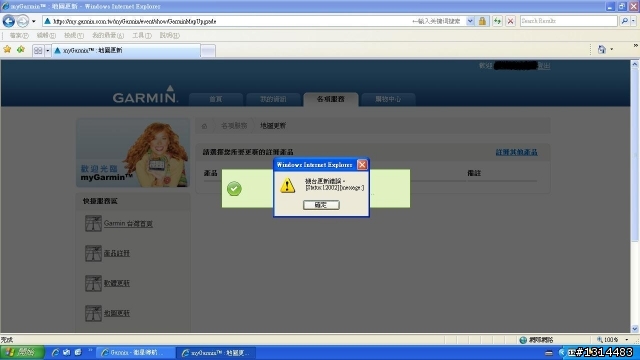This screenshot has height=360, width=640.
Task: Open the first Garmin navigation tab
Action: point(216,99)
